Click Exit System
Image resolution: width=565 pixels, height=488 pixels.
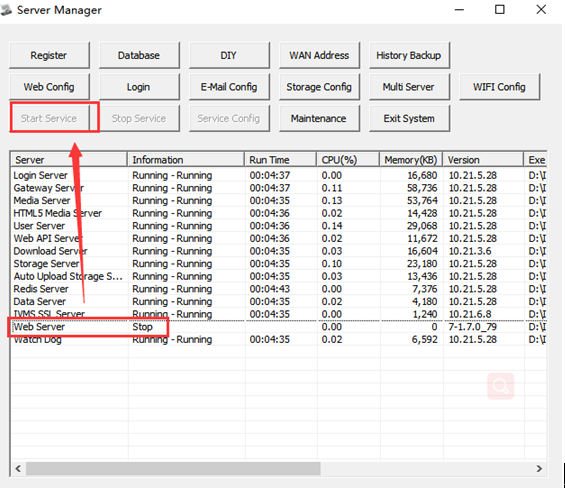(x=409, y=119)
